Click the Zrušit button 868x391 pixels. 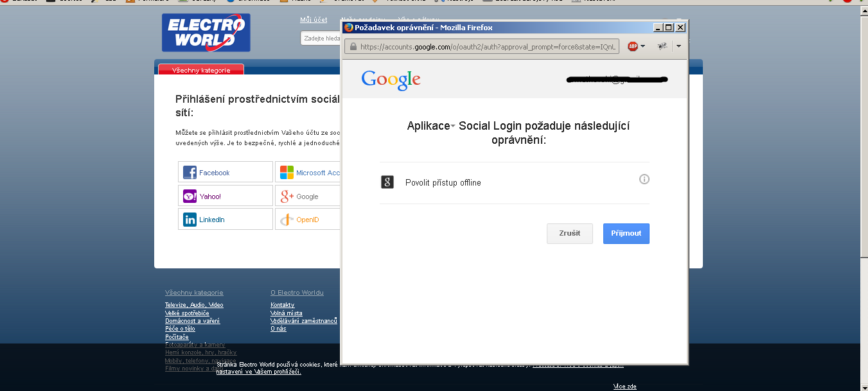[570, 234]
